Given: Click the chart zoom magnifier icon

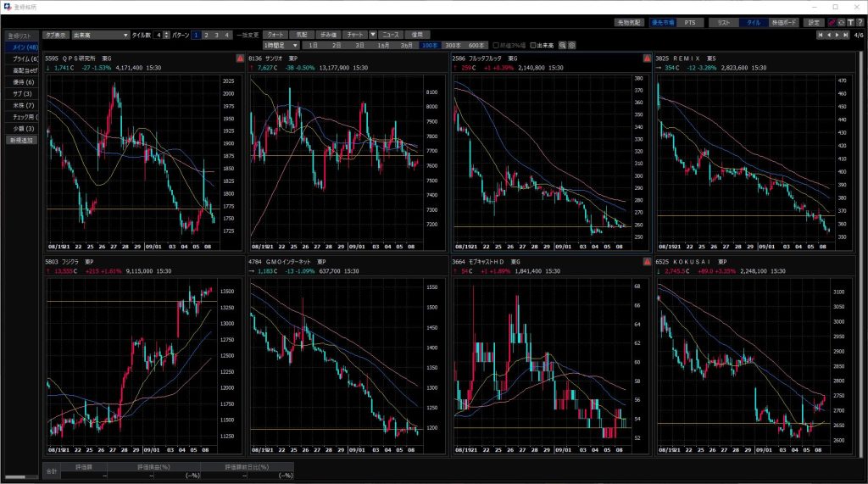Looking at the screenshot, I should click(x=562, y=44).
